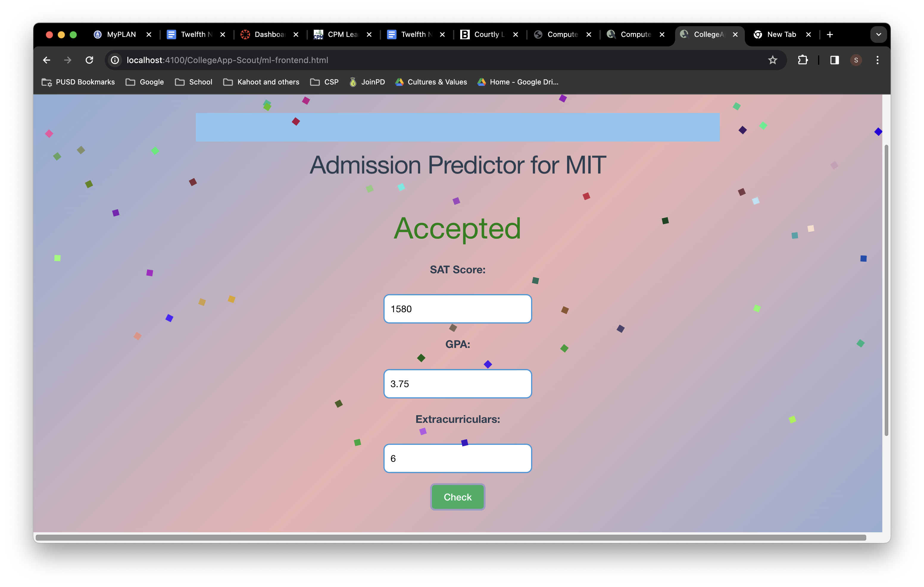Click the horizontal scrollbar at page bottom
Image resolution: width=924 pixels, height=587 pixels.
(x=450, y=538)
